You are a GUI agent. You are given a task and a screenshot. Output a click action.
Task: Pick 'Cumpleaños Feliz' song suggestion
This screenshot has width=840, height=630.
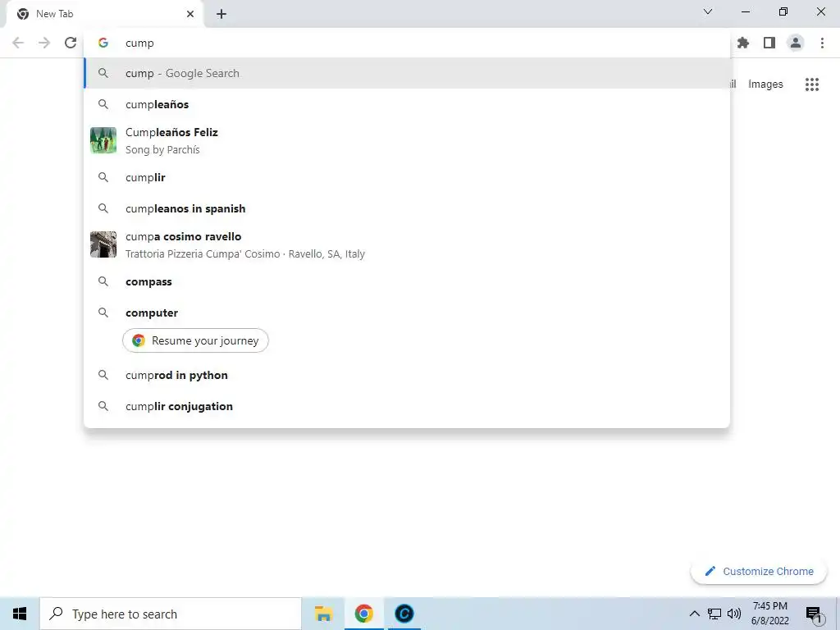click(x=407, y=141)
